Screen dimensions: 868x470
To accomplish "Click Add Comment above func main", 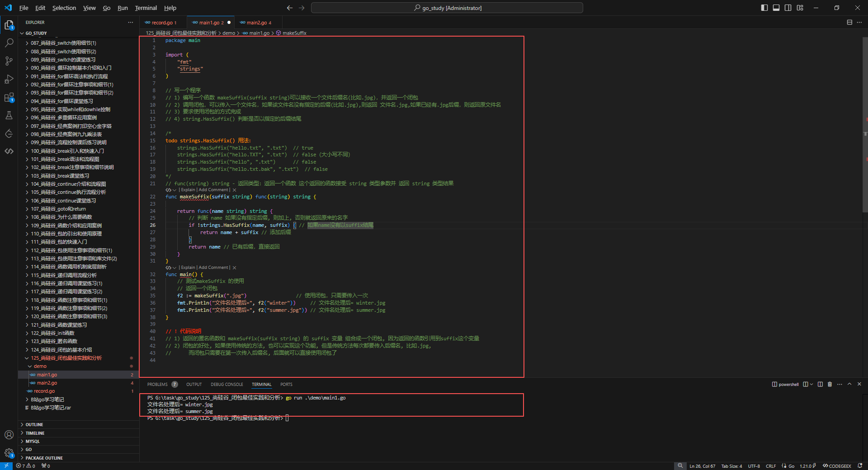I will (x=213, y=268).
